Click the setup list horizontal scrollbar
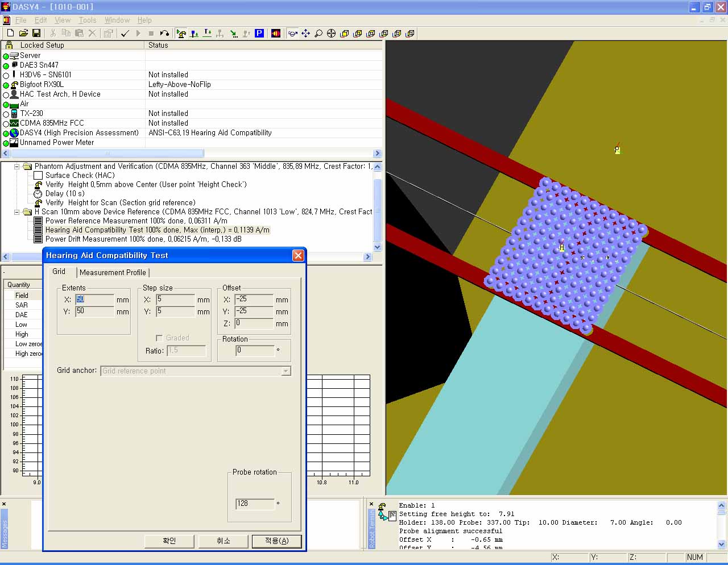The height and width of the screenshot is (565, 728). (107, 153)
